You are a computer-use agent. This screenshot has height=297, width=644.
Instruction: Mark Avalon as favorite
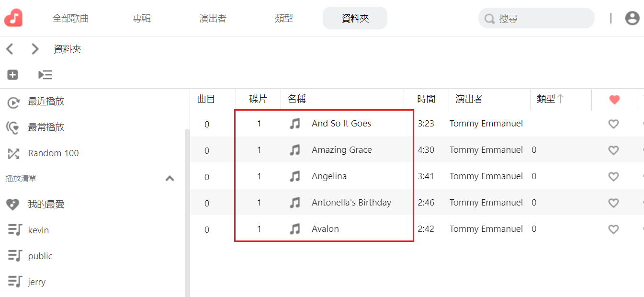pos(613,229)
